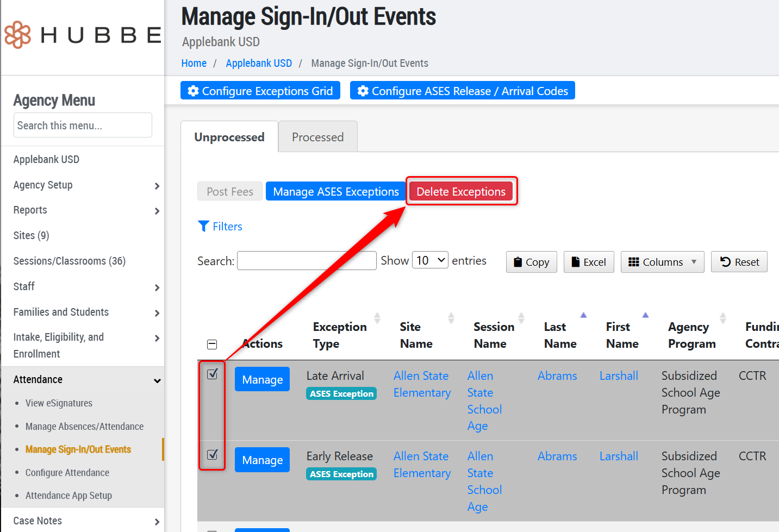
Task: Click the Hubbe flower logo icon
Action: click(18, 35)
